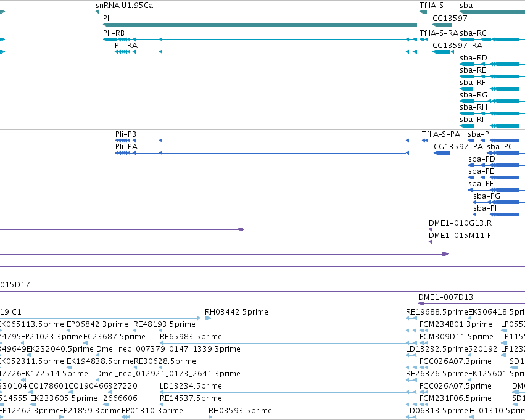Select the sba-PD protein feature

pyautogui.click(x=496, y=166)
